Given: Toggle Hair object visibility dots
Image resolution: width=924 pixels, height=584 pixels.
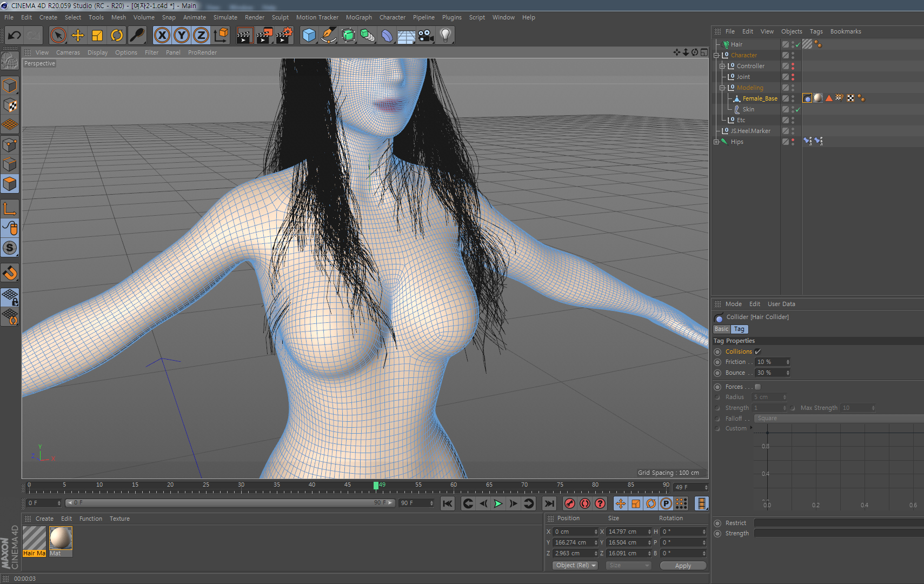Looking at the screenshot, I should [x=793, y=44].
